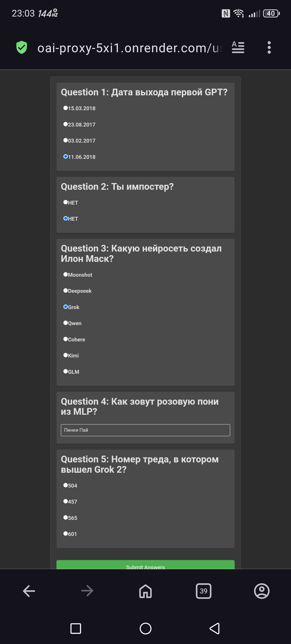Open the tab switcher showing 39 tabs
The width and height of the screenshot is (291, 644).
[x=204, y=591]
